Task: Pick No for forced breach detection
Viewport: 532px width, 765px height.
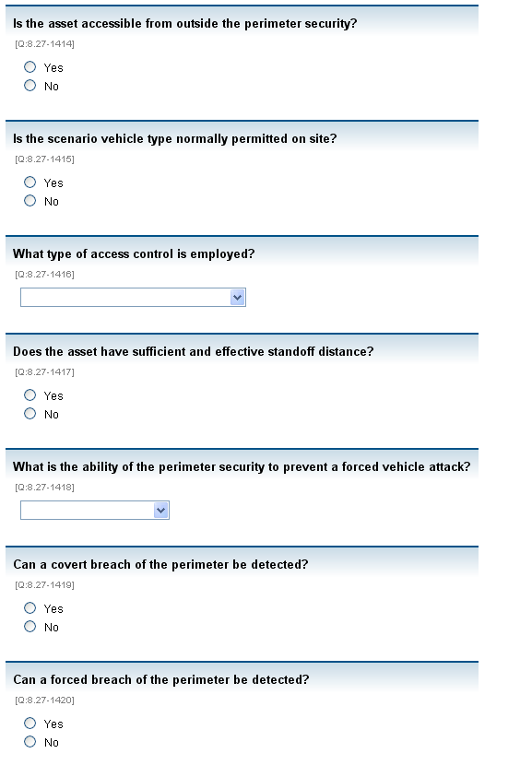Action: [30, 741]
